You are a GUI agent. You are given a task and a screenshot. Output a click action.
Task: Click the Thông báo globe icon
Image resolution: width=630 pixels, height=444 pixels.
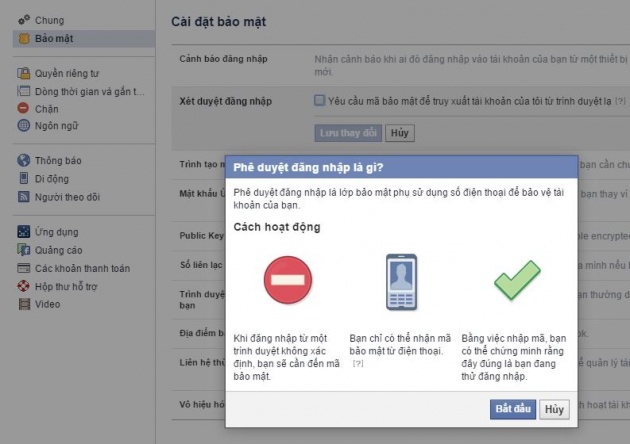pos(24,160)
